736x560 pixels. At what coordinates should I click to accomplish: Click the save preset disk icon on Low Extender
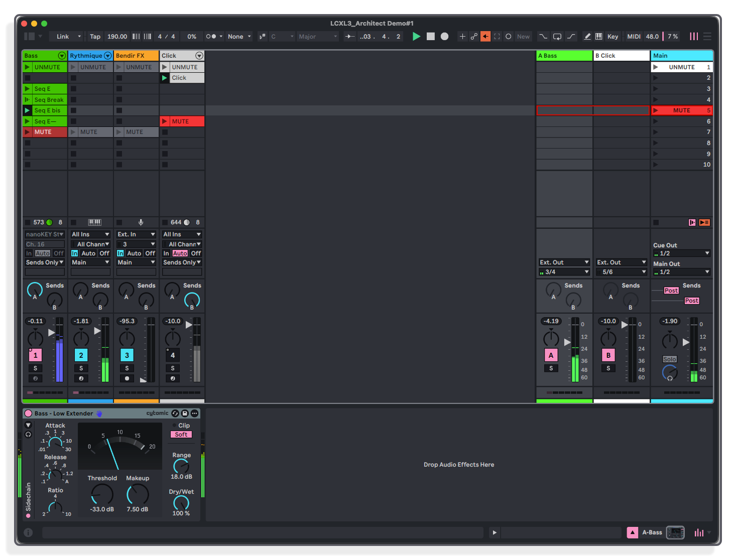185,413
